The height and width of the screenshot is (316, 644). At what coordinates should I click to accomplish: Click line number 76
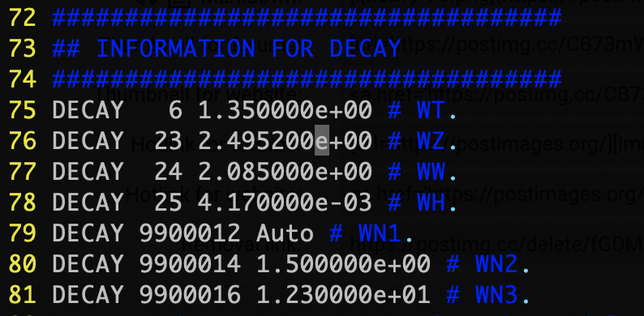tap(23, 140)
